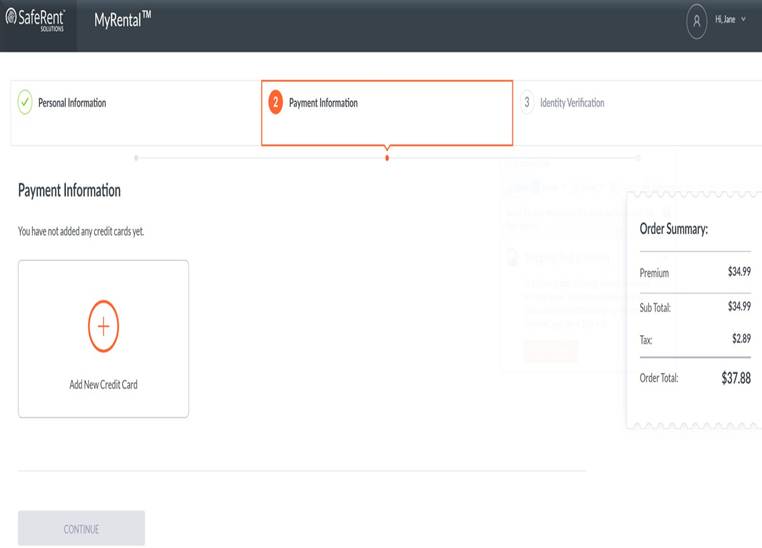
Task: Click the orange step 2 circle
Action: pos(276,103)
